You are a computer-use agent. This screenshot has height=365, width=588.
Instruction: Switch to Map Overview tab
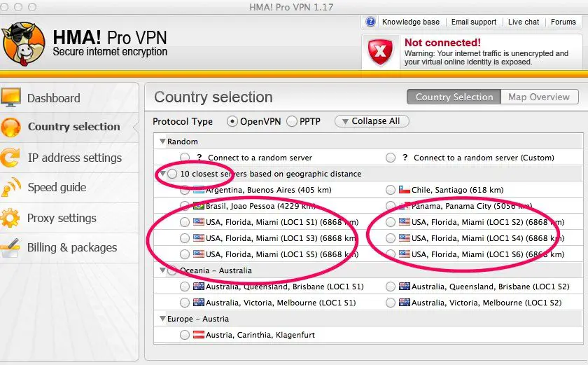coord(539,97)
